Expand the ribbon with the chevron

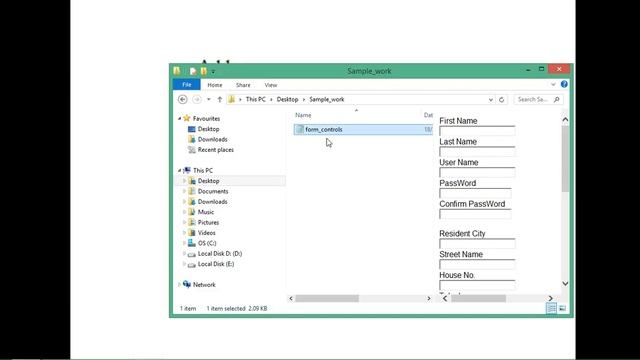[x=553, y=84]
